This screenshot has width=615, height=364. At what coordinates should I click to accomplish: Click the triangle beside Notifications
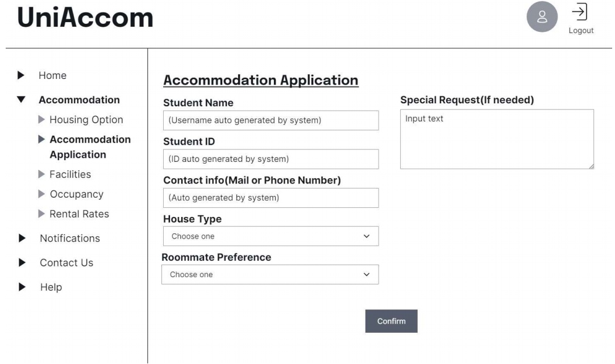[x=21, y=238]
